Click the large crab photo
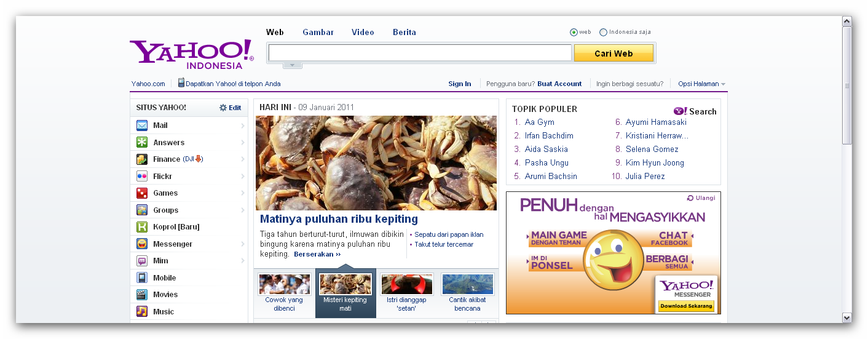This screenshot has width=868, height=339. pos(376,163)
